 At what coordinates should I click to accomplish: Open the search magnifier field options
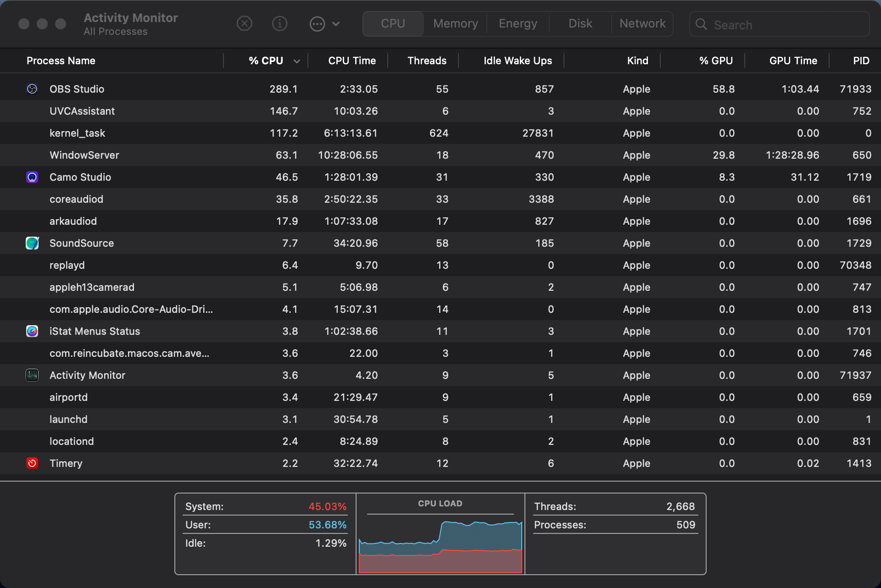(702, 25)
